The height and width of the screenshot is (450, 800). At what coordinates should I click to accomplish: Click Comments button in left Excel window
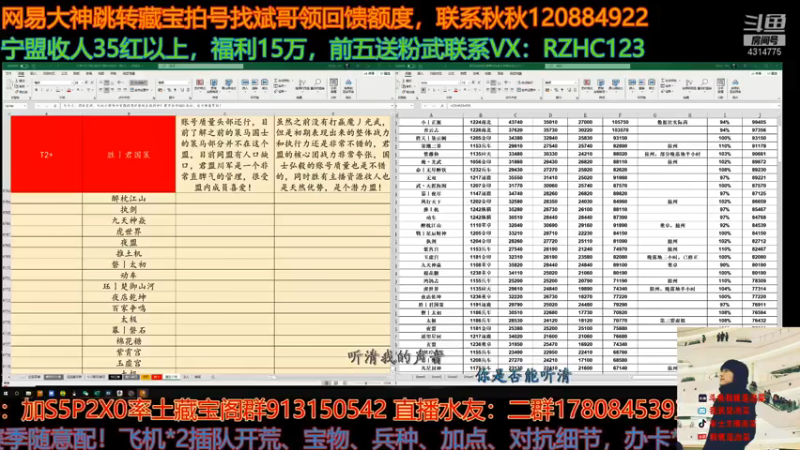385,73
